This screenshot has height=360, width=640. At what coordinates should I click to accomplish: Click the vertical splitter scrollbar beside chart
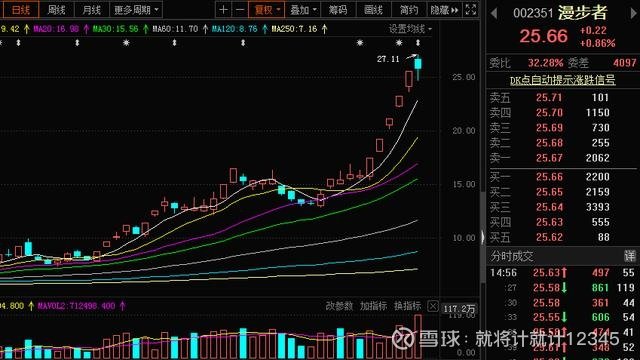point(483,237)
